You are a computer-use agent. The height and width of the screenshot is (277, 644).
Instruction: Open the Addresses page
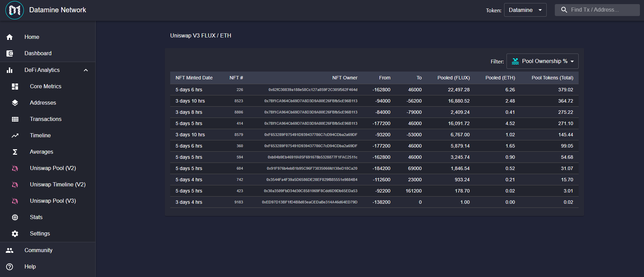click(x=48, y=103)
